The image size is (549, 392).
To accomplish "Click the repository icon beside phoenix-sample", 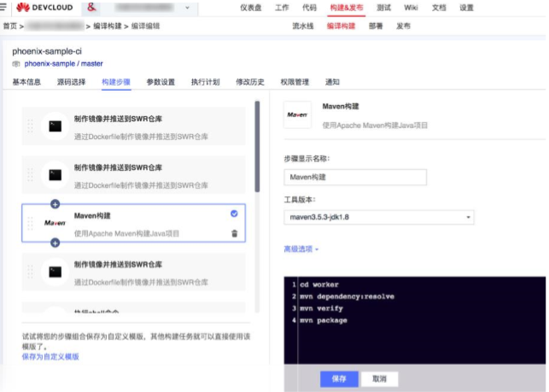I will tap(16, 64).
